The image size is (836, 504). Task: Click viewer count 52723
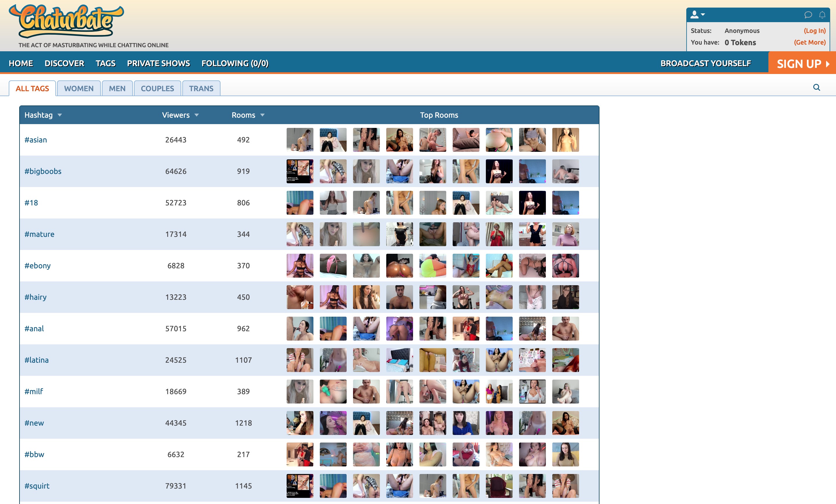coord(176,202)
